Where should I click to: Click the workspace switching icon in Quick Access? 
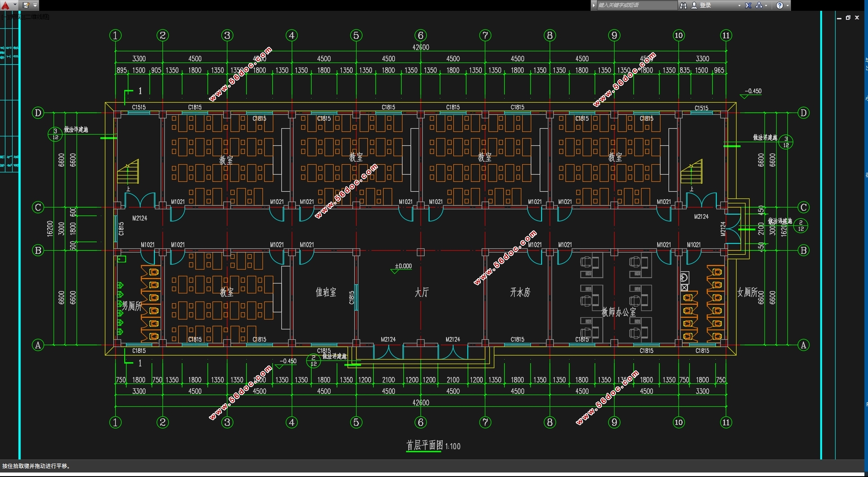(x=26, y=5)
